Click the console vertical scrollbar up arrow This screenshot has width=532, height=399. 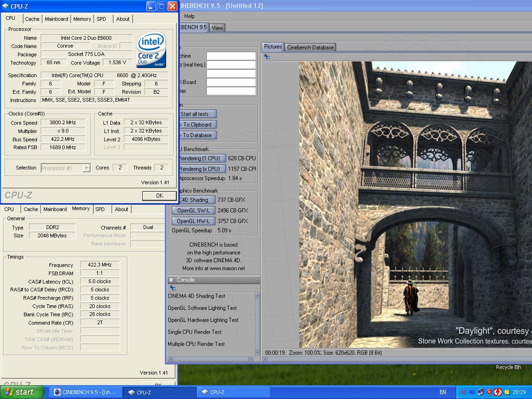point(257,296)
